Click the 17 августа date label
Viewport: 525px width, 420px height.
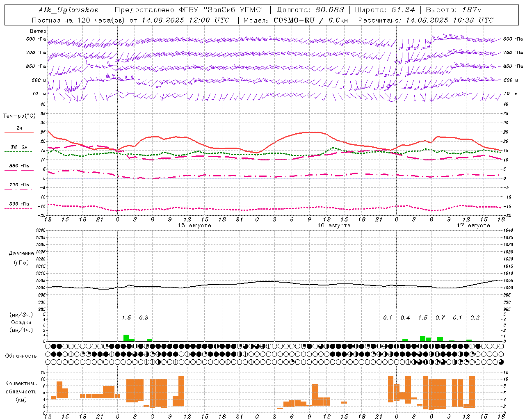(x=473, y=226)
